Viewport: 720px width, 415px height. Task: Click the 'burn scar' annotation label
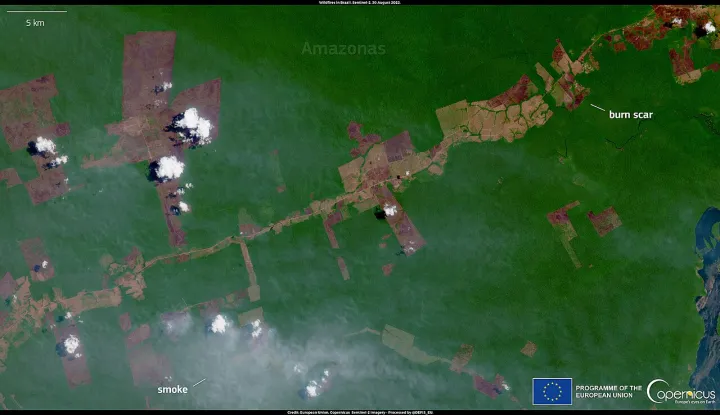click(x=630, y=115)
